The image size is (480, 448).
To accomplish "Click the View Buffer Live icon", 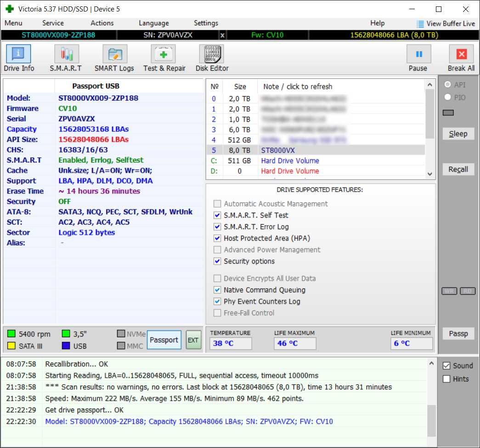I will (x=420, y=24).
